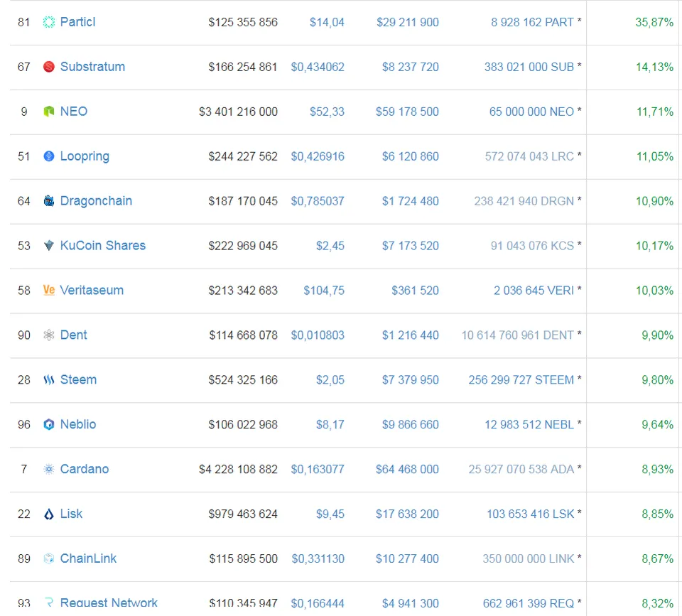
Task: Click the Neblio hexagon logo icon
Action: [49, 424]
